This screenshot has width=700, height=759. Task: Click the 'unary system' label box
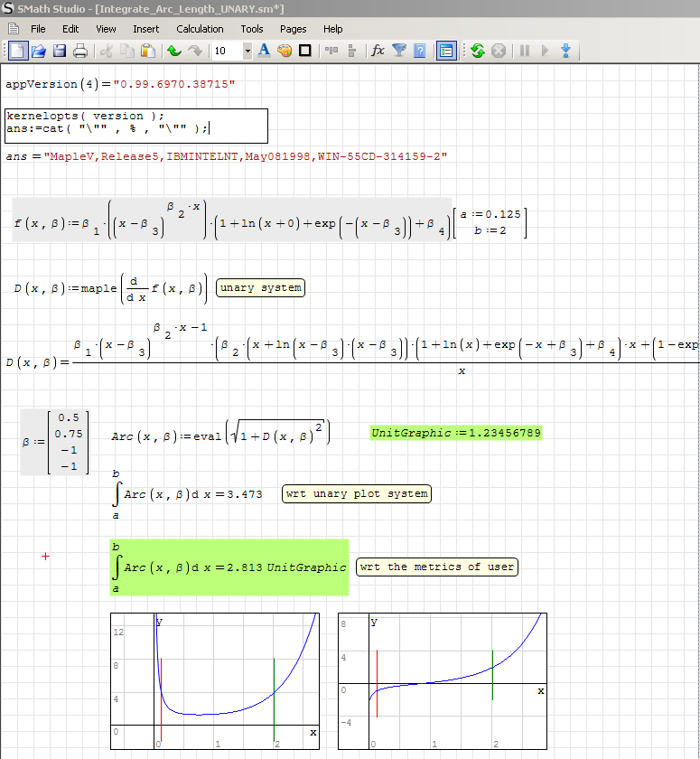click(x=260, y=288)
